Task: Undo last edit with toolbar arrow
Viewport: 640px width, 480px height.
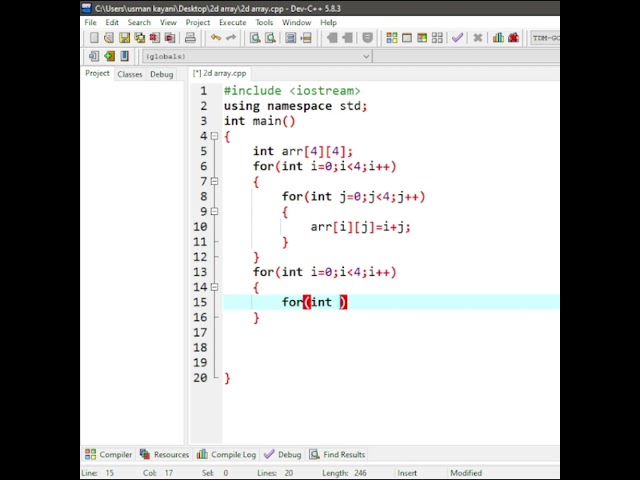Action: pos(216,38)
